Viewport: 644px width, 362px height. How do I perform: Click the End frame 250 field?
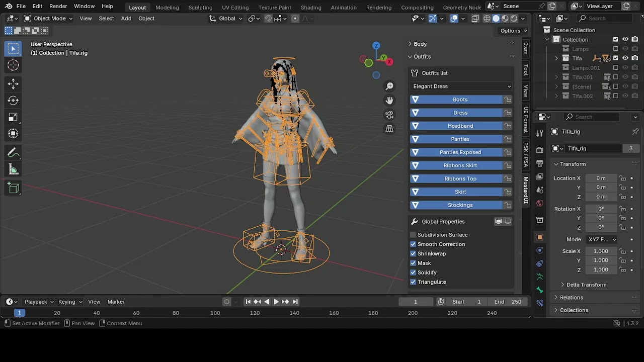coord(508,302)
